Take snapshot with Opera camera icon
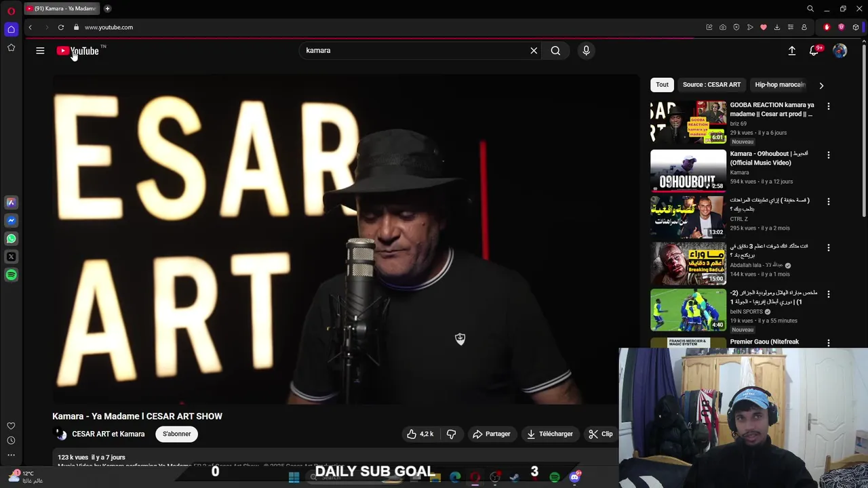 pos(723,27)
